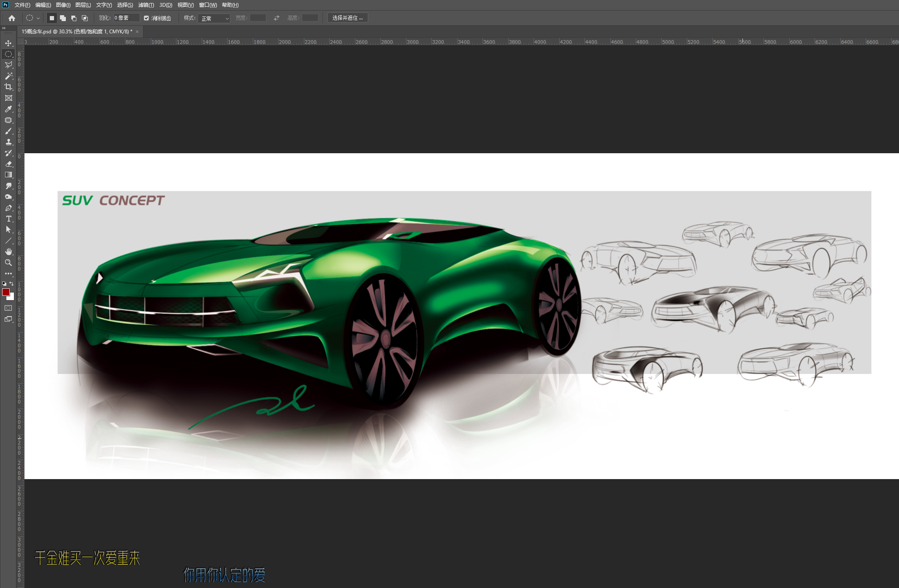This screenshot has width=899, height=588.
Task: Set the foreground color swatch
Action: click(6, 292)
